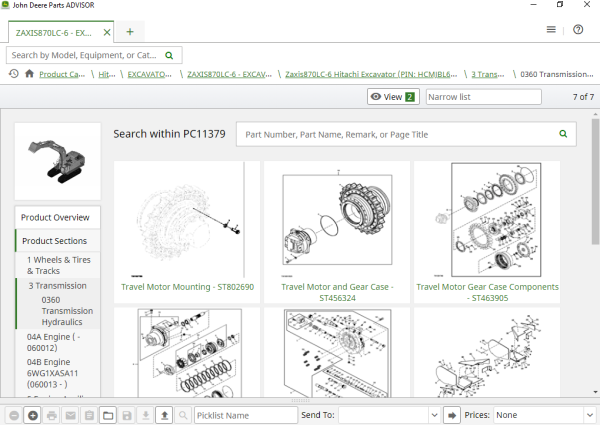Open the 04A Engine ( - 060012) section
Viewport: 600px width, 425px height.
54,342
